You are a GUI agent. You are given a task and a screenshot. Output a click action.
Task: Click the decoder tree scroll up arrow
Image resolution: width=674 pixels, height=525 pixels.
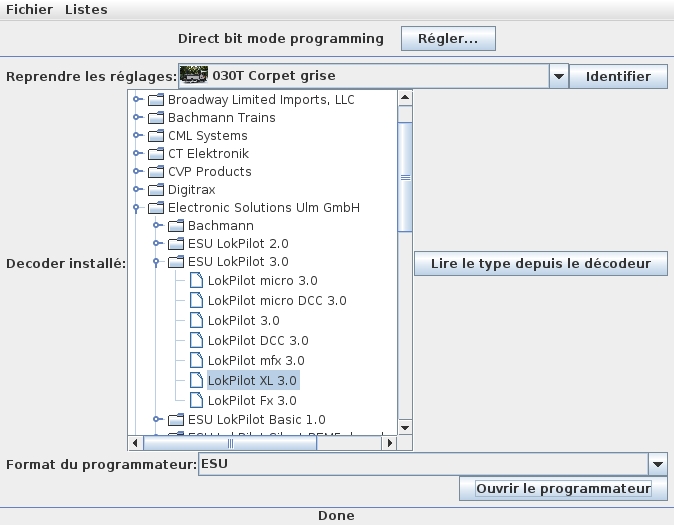pyautogui.click(x=405, y=98)
